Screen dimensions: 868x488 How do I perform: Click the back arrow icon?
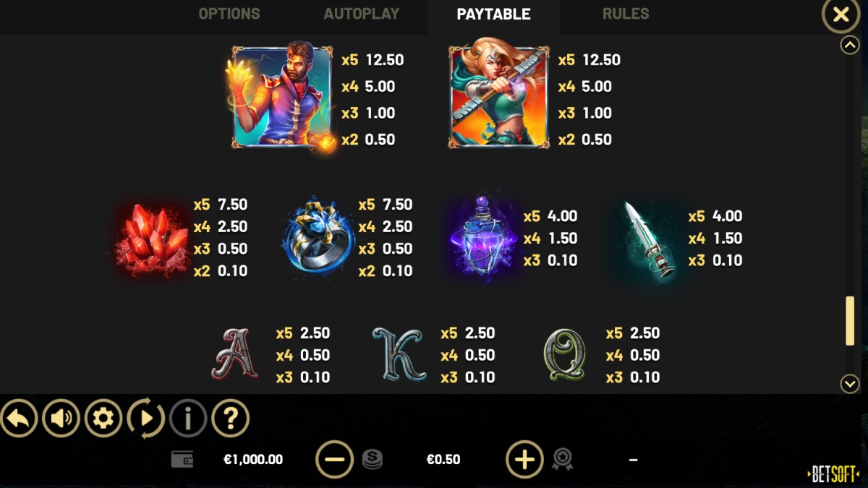pyautogui.click(x=19, y=419)
